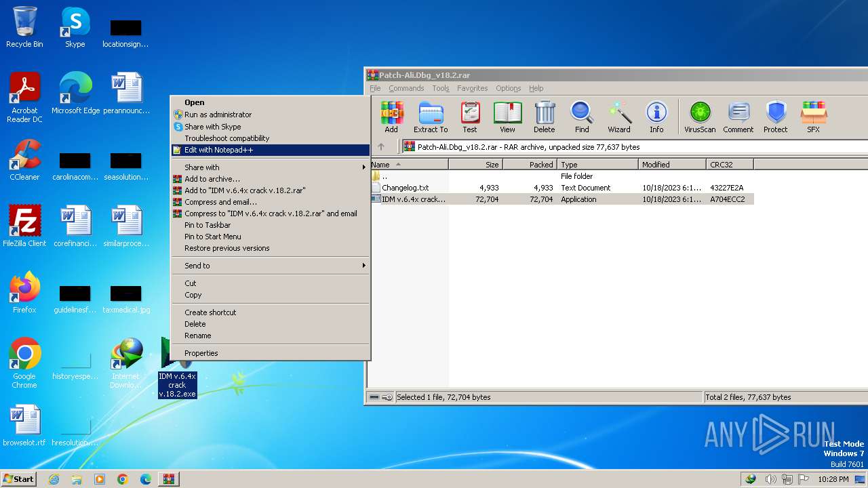Select the FileZilla Client desktop icon
Screen dimensions: 868x488
click(x=24, y=226)
